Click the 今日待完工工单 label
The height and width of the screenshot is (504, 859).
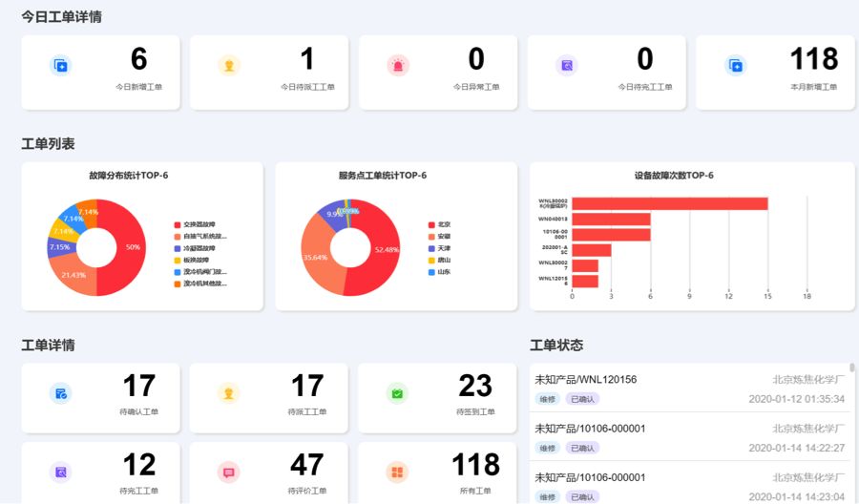pos(645,87)
